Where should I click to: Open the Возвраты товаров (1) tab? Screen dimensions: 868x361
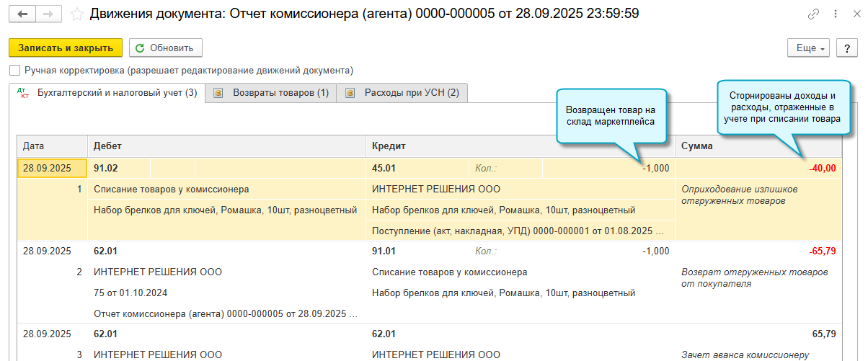tap(280, 93)
